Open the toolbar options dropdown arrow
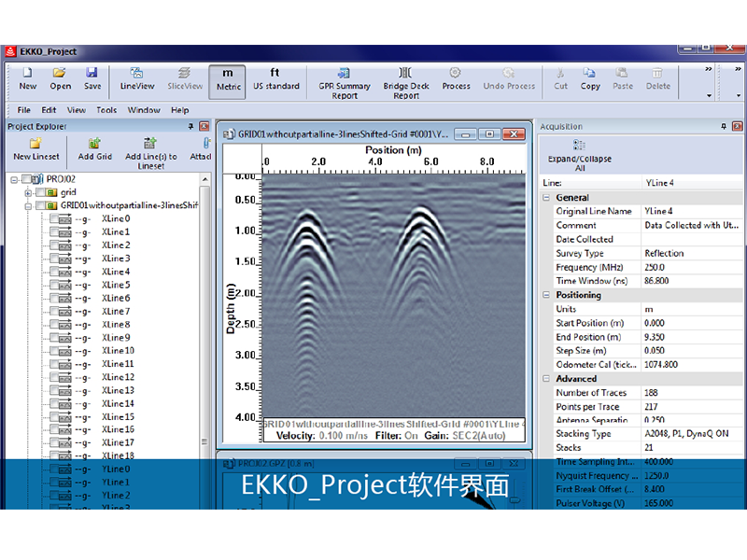 tap(709, 96)
